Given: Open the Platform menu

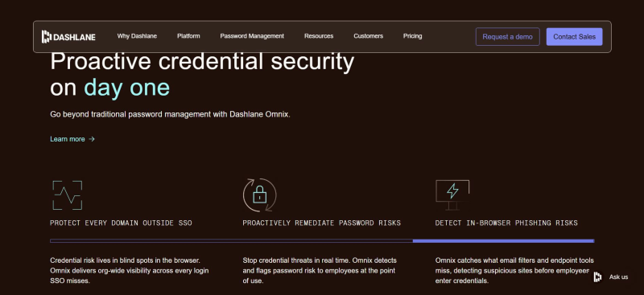Looking at the screenshot, I should click(x=188, y=36).
